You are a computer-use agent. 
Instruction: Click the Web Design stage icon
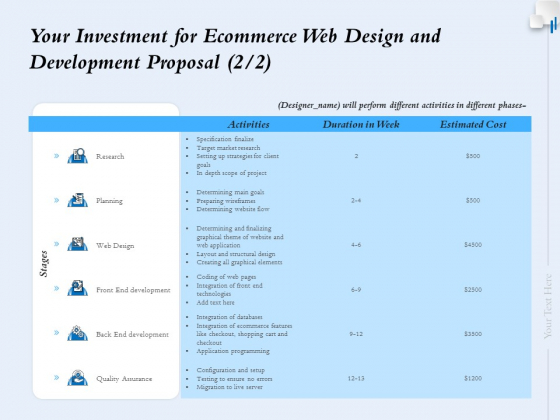tap(78, 244)
